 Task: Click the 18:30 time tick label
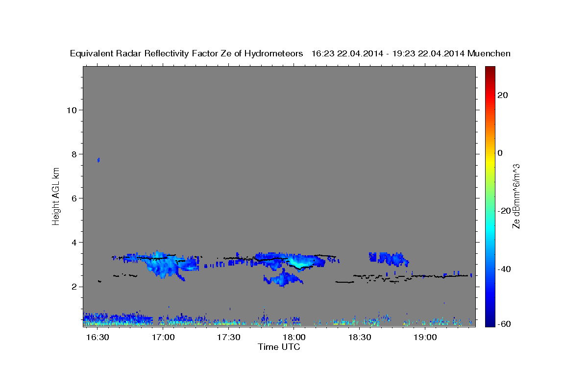tap(360, 338)
